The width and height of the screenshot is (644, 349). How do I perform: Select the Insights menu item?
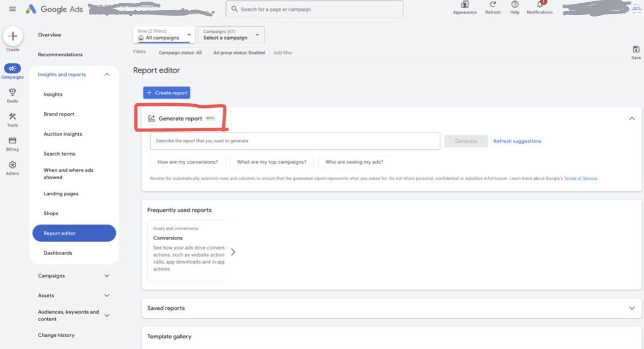tap(53, 94)
